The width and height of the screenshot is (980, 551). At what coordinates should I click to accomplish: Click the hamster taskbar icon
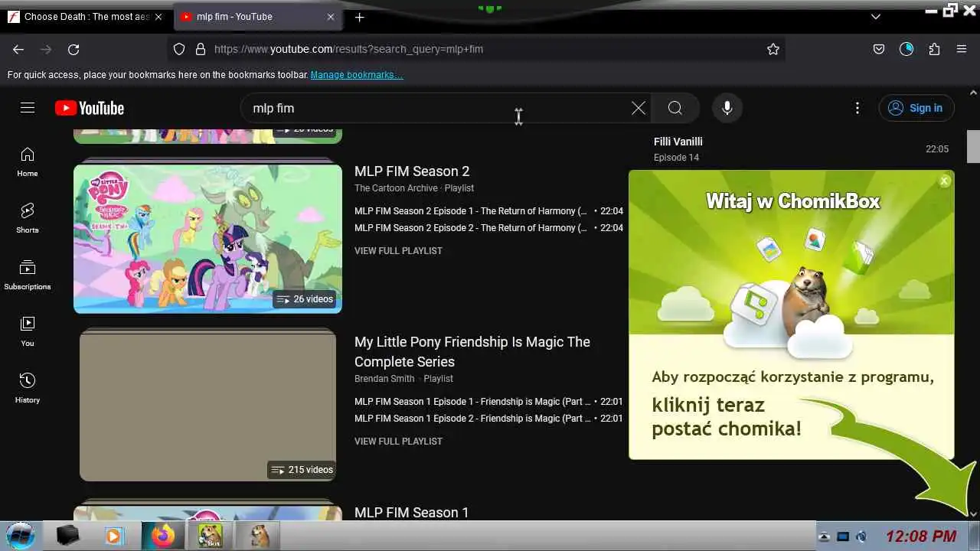pyautogui.click(x=259, y=535)
